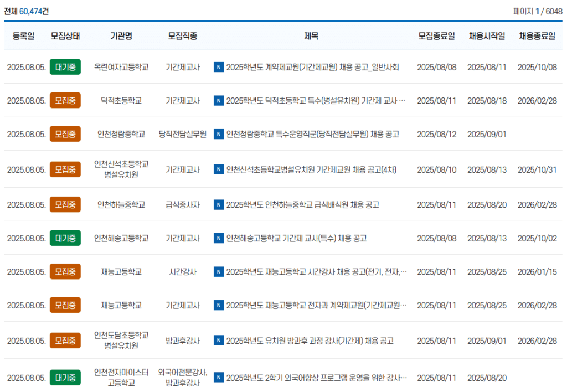Click the 모집직종 column header
The width and height of the screenshot is (567, 392).
(183, 35)
